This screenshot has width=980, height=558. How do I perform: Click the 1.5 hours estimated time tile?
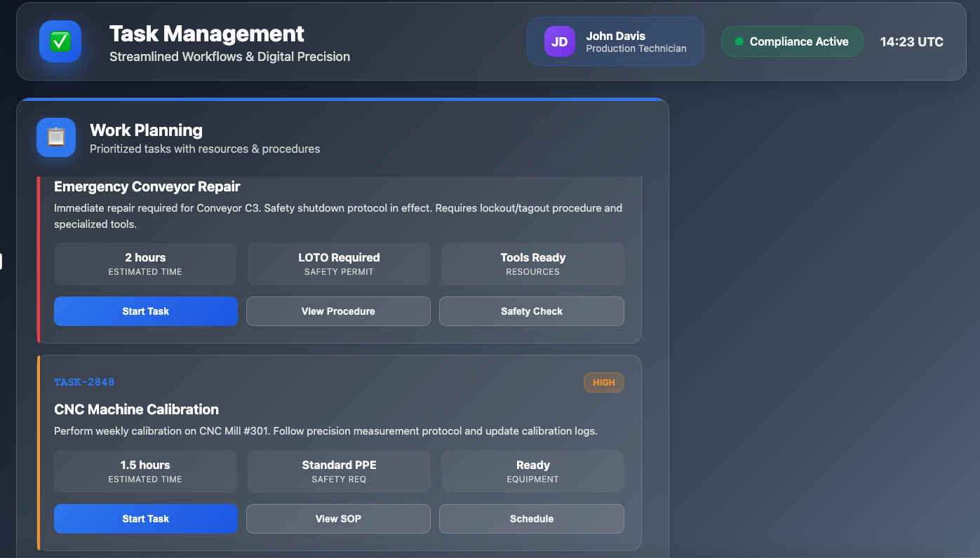coord(145,471)
